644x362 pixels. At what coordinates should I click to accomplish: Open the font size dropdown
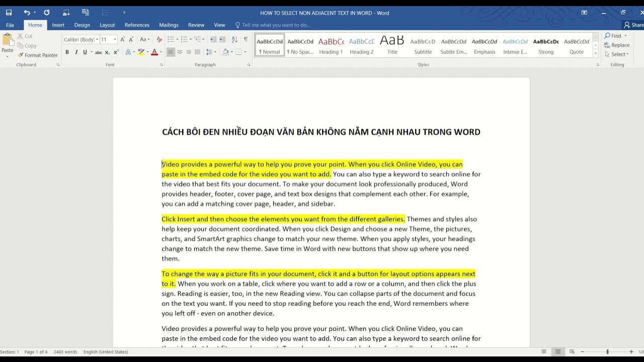click(115, 39)
